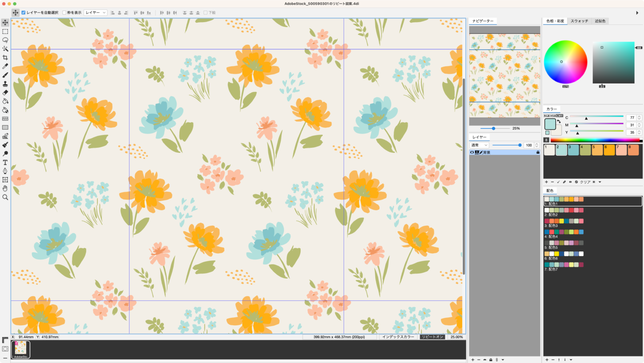This screenshot has width=644, height=363.
Task: Uncheck レイヤーを自動選択 checkbox
Action: click(x=24, y=12)
